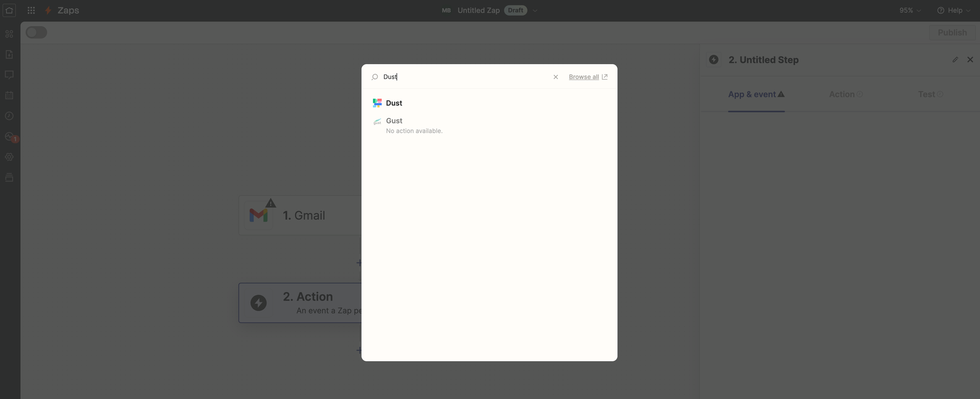Open the 2. Action step card
This screenshot has width=980, height=399.
pos(300,303)
